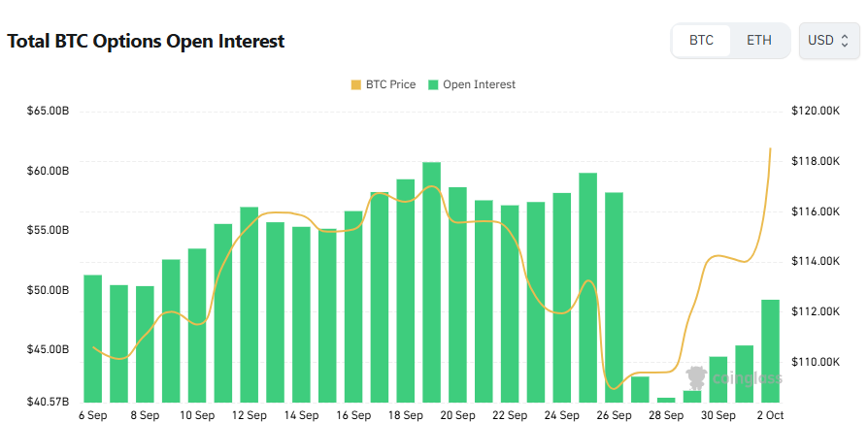Switch to the ETH tab
Image resolution: width=868 pixels, height=422 pixels.
click(x=759, y=41)
